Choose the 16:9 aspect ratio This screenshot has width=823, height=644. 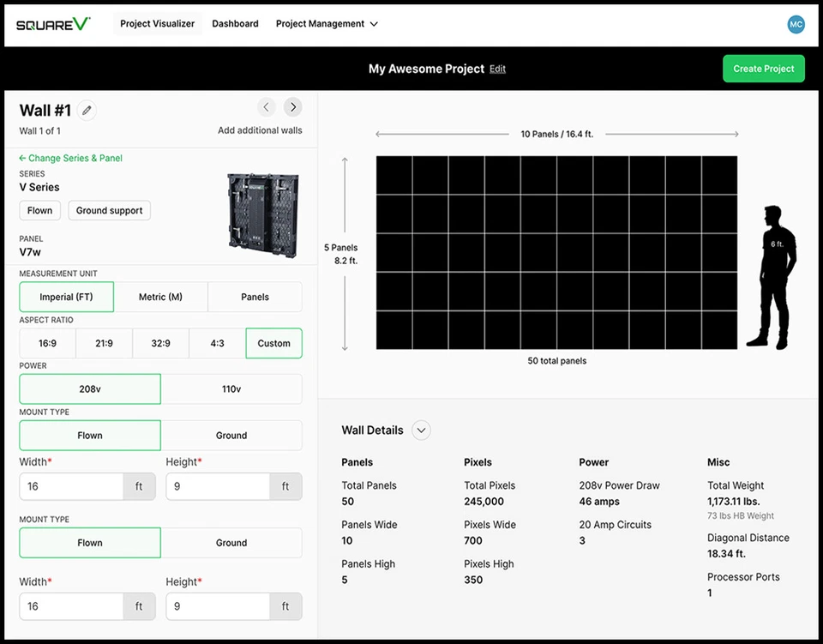tap(47, 343)
